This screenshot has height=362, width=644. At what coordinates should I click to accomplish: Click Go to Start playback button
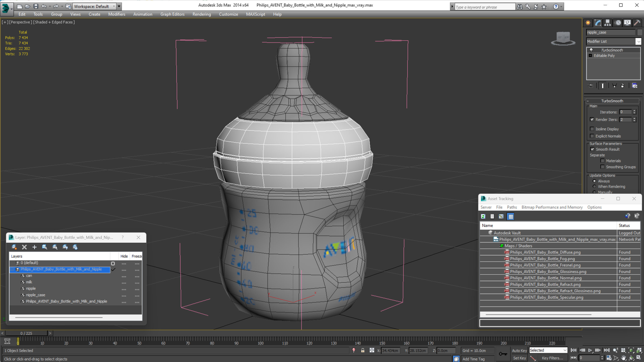click(x=574, y=350)
